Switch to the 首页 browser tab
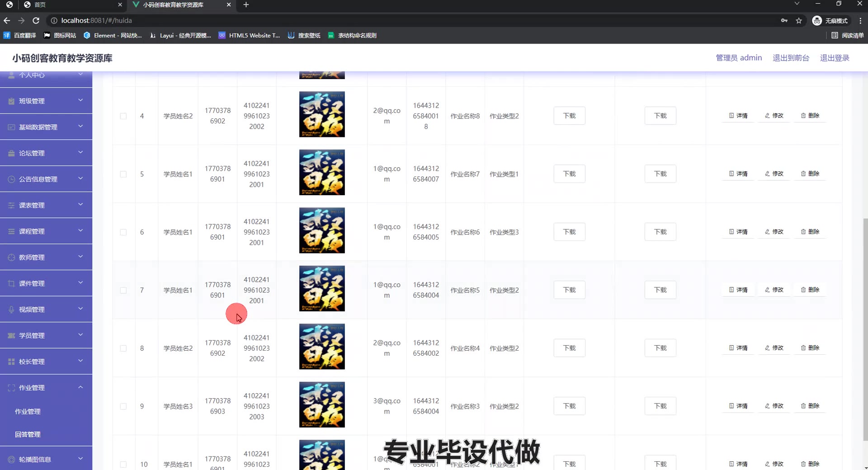868x470 pixels. (72, 5)
